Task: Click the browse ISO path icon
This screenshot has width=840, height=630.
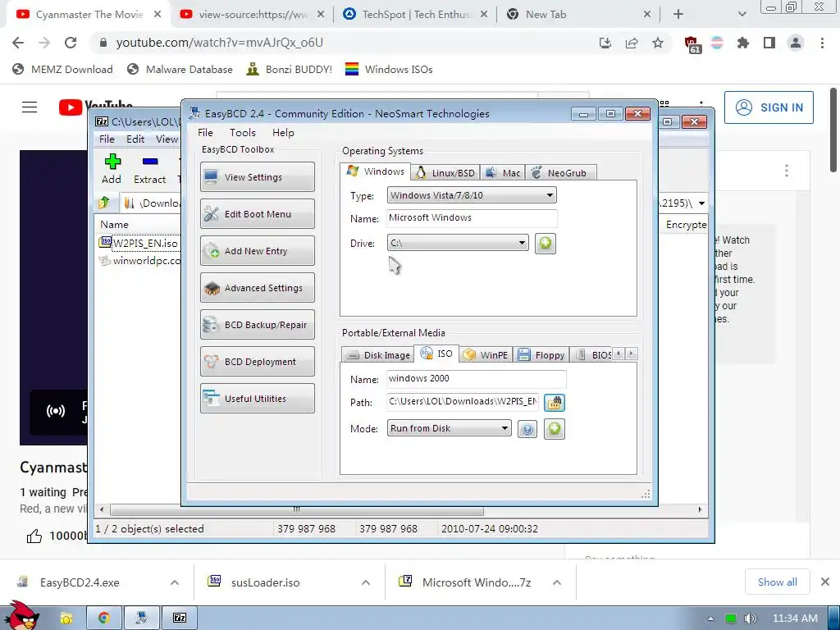Action: click(x=555, y=402)
